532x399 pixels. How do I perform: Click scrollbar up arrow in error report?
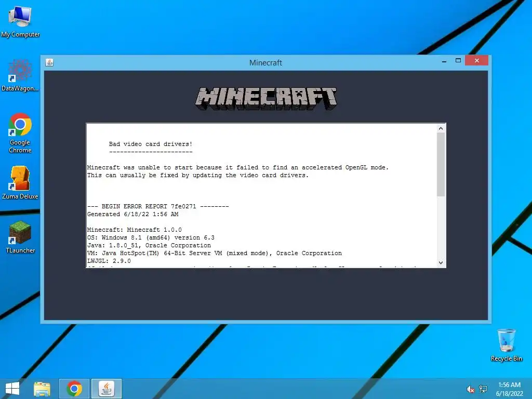click(441, 128)
